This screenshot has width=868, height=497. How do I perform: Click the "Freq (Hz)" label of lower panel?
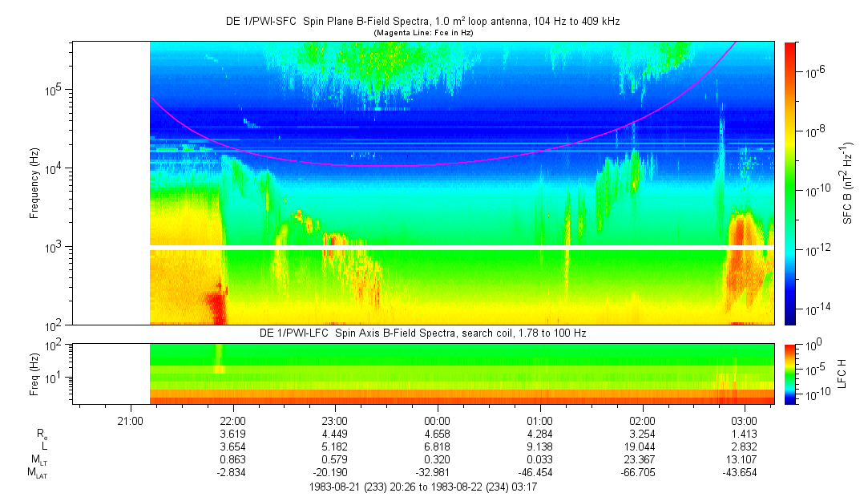click(x=34, y=374)
